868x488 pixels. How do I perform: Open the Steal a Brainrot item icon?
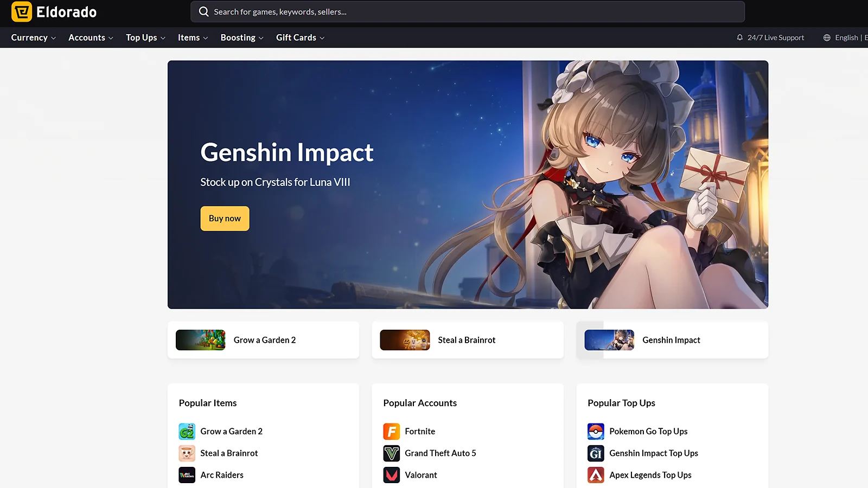[x=187, y=453]
